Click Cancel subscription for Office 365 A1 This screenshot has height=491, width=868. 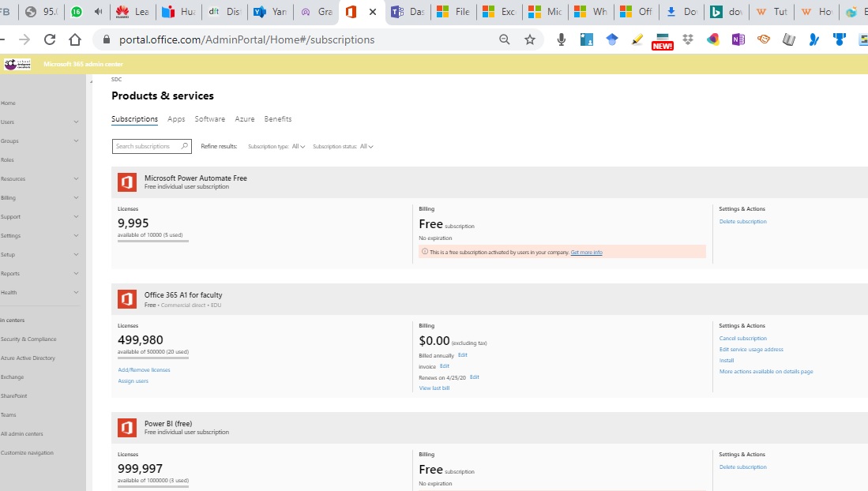743,338
